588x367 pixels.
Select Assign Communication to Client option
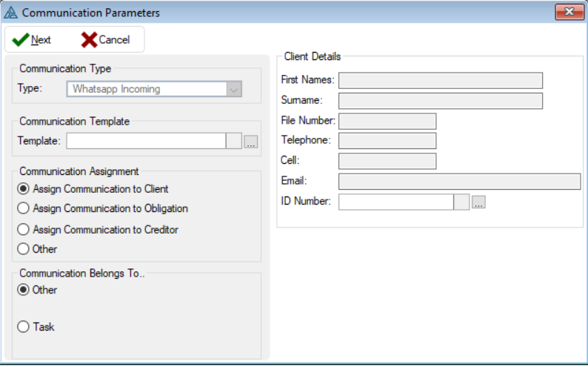23,189
